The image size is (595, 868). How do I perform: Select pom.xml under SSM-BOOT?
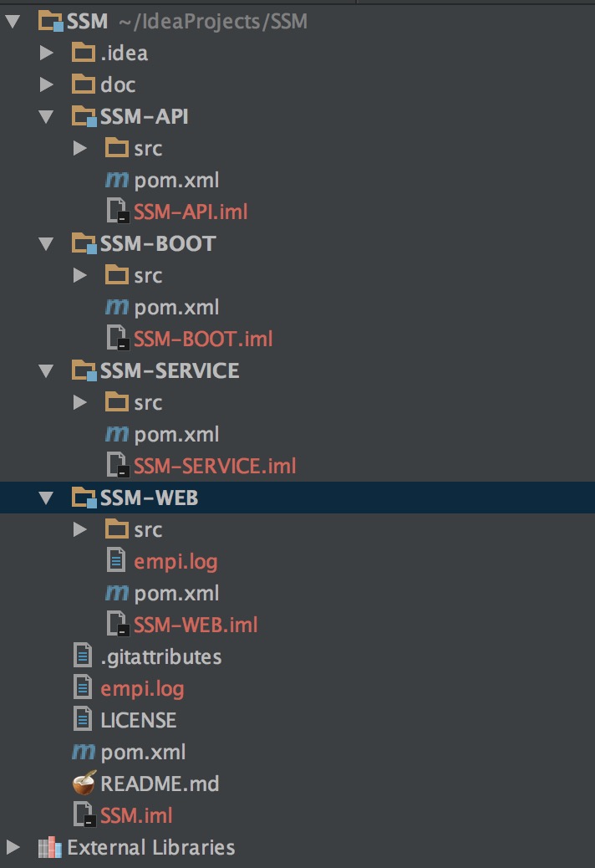coord(176,307)
